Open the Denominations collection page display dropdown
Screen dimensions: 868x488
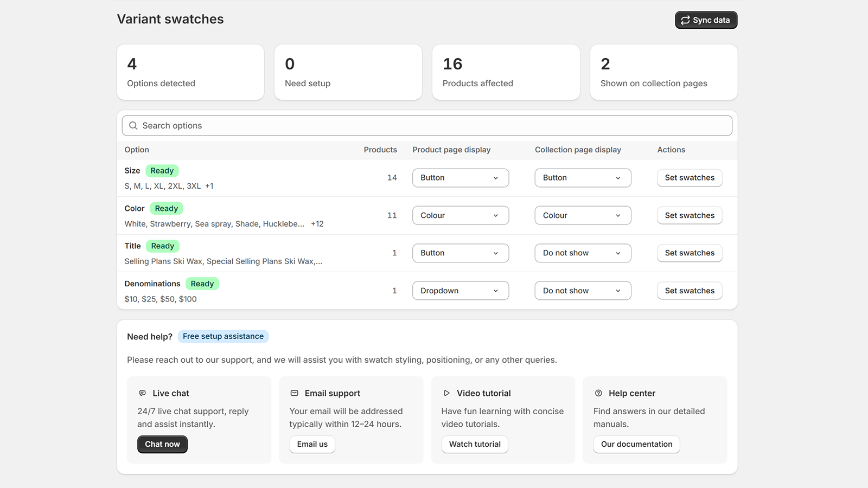[583, 291]
